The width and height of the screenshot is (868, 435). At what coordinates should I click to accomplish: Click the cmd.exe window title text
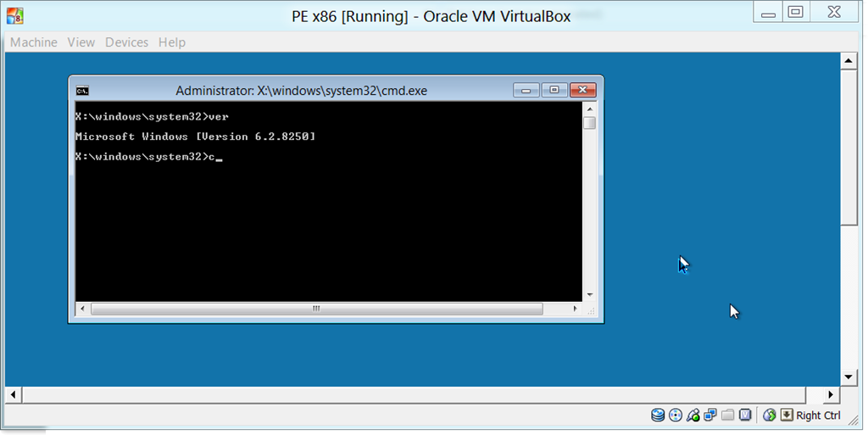[301, 91]
